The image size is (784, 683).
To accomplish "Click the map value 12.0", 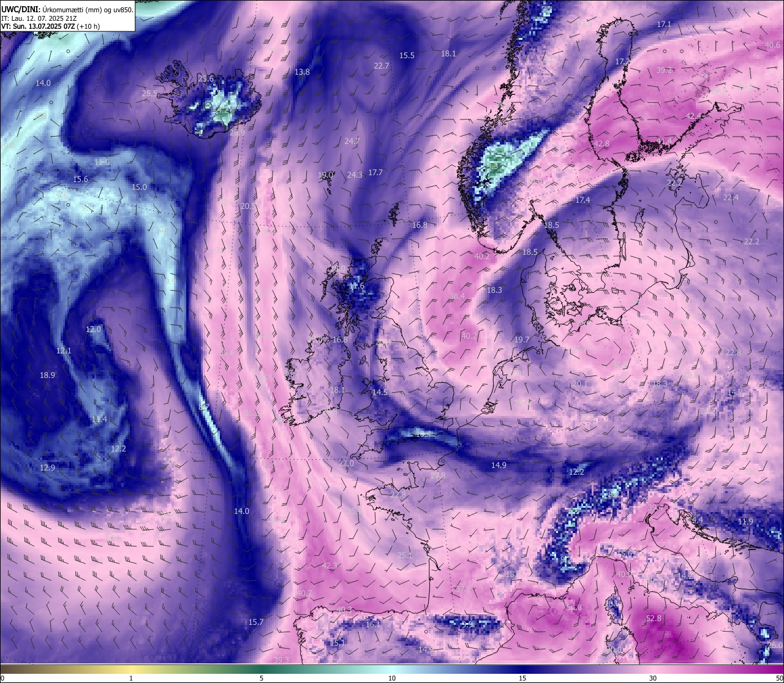I will click(93, 329).
